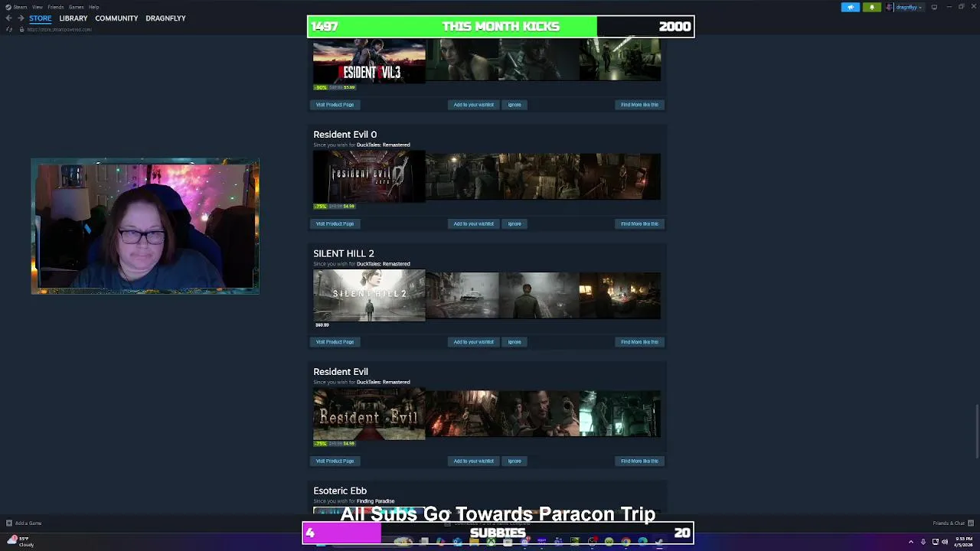Add SILENT HILL 2 to your wishlist
The image size is (980, 551).
[473, 342]
